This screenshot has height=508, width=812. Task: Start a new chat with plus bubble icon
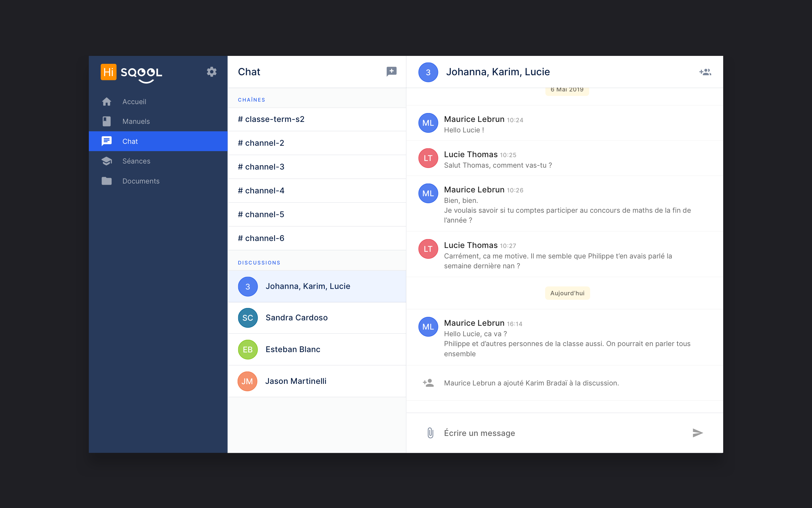pos(391,71)
